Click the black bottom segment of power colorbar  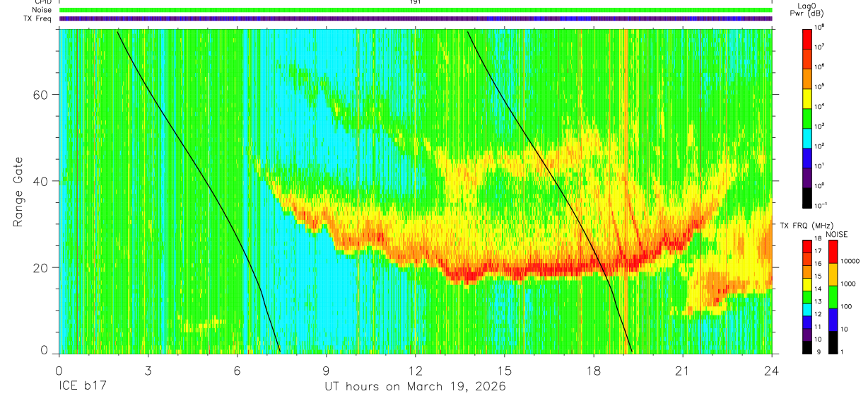[x=807, y=197]
